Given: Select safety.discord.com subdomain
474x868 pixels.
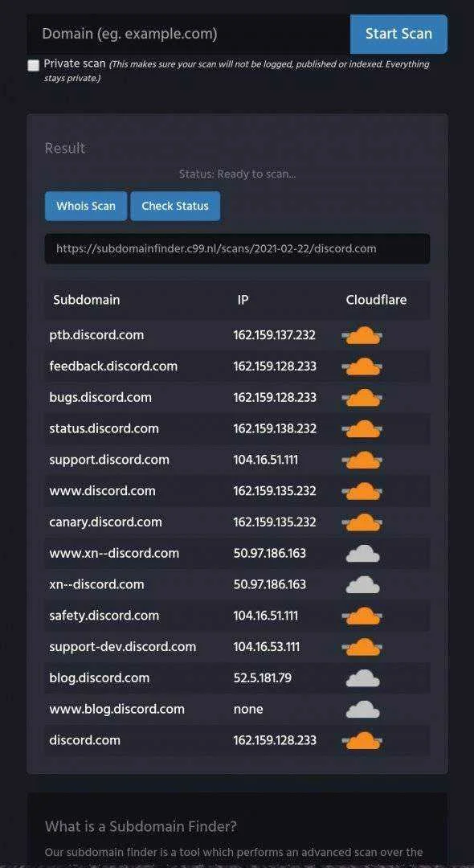Looking at the screenshot, I should pos(104,616).
